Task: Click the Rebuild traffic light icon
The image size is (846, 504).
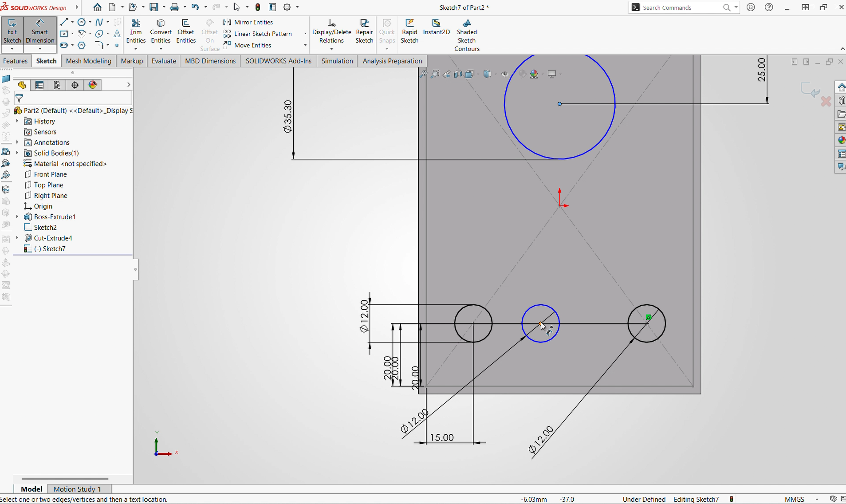Action: click(x=258, y=7)
